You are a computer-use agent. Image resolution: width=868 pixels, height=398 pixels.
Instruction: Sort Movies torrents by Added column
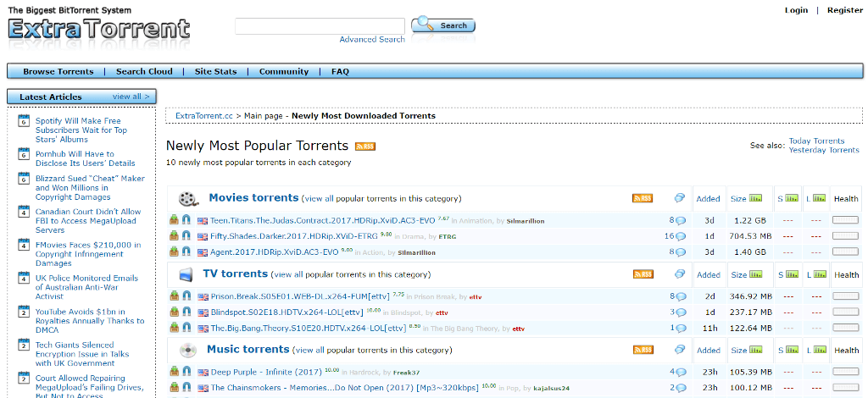[x=708, y=198]
